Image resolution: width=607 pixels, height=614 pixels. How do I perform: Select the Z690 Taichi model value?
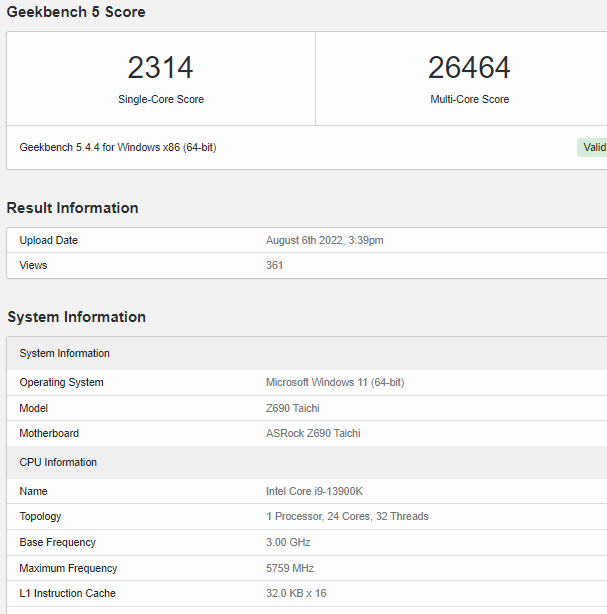pos(293,408)
